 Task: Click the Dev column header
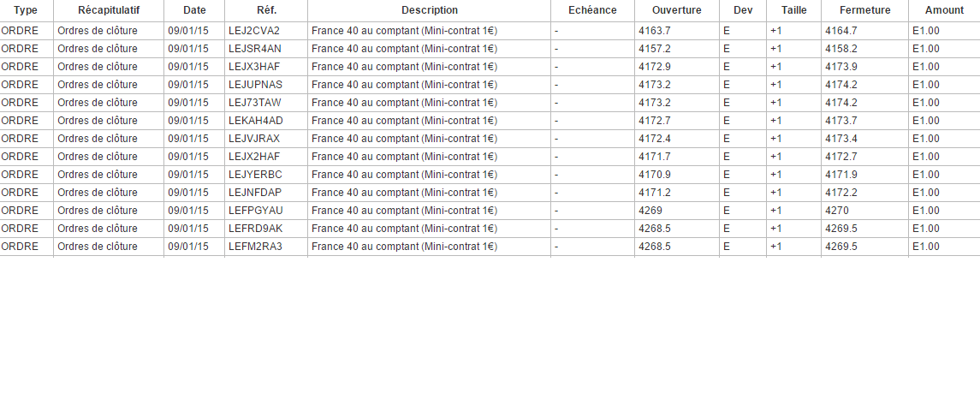click(x=742, y=10)
